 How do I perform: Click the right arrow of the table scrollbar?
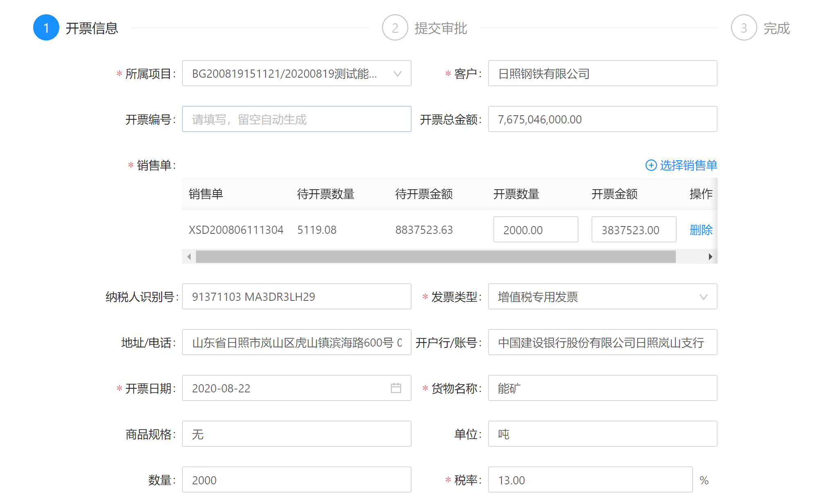[710, 257]
